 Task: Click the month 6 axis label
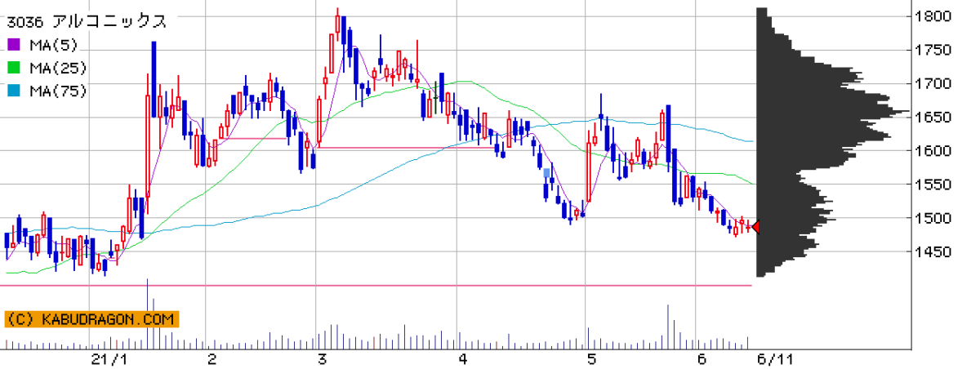coord(702,359)
